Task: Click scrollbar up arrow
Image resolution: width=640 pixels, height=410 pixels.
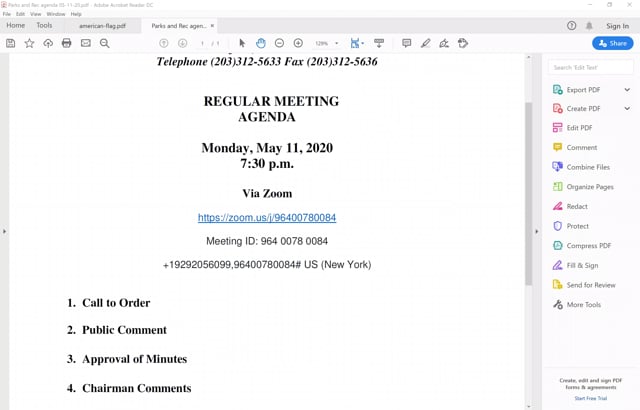Action: (529, 57)
